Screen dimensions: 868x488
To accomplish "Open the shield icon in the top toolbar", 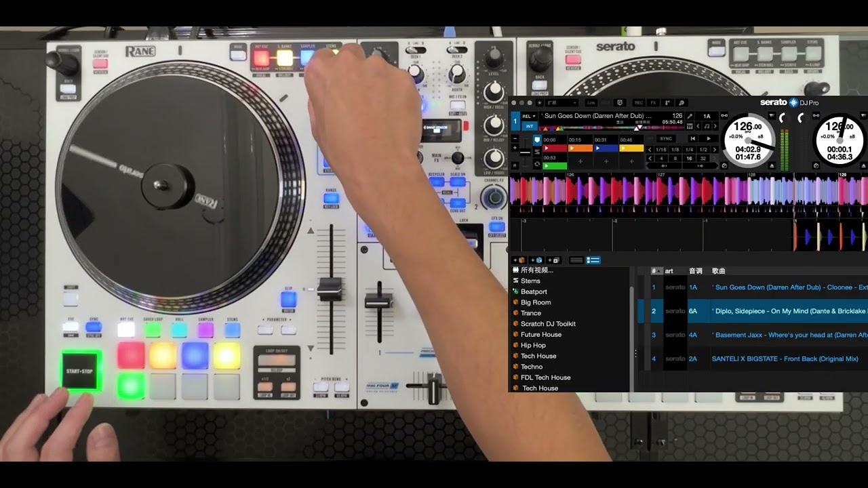I will 620,103.
